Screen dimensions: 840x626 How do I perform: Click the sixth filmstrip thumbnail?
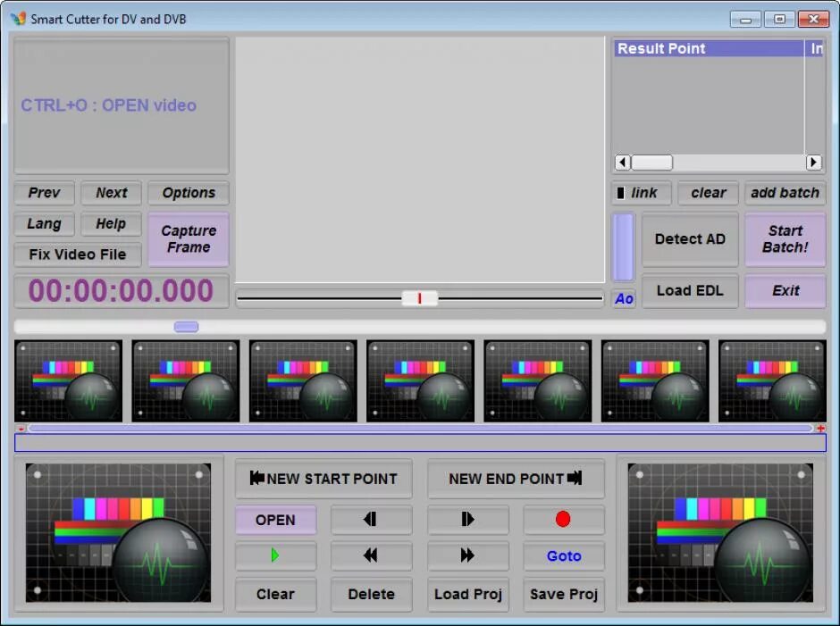pos(655,380)
